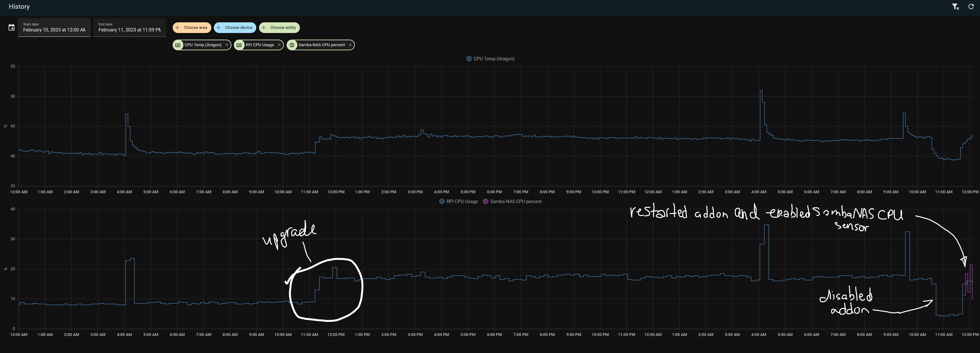Click the Samba NAS CPU percent legend color dot
980x353 pixels.
point(485,201)
